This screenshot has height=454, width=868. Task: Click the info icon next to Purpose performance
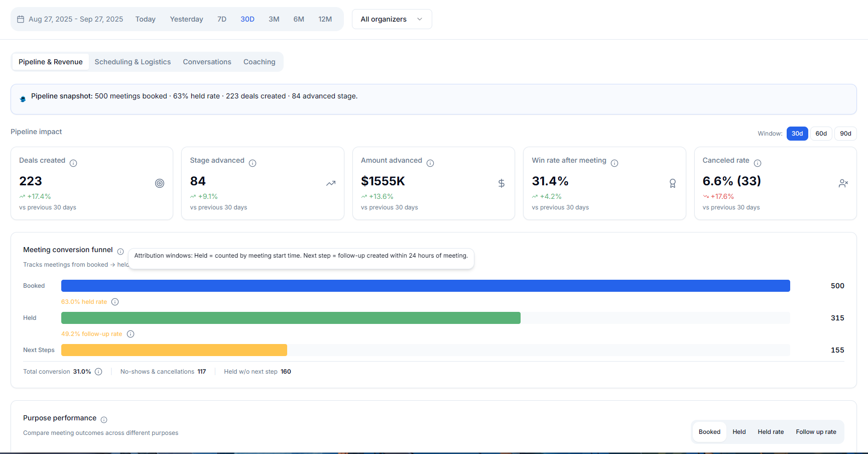[x=104, y=419]
